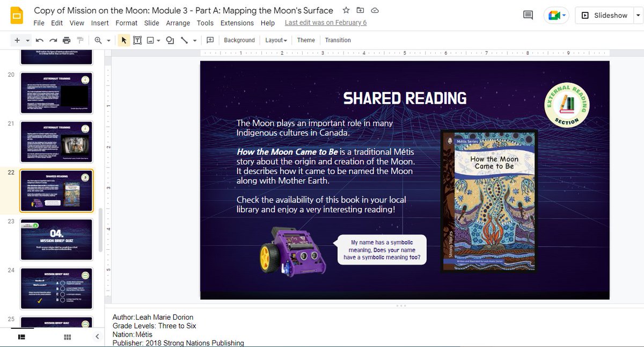Image resolution: width=644 pixels, height=347 pixels.
Task: Open comment history
Action: pos(528,16)
